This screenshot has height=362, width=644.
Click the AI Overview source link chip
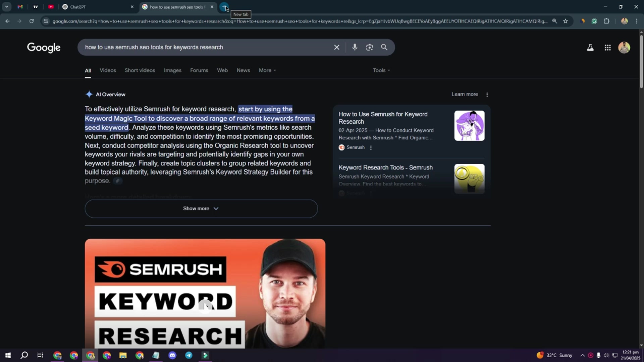tap(117, 181)
